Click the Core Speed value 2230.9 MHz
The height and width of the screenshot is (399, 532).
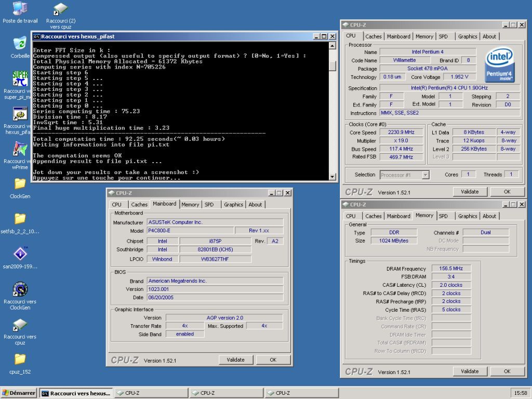pyautogui.click(x=402, y=132)
